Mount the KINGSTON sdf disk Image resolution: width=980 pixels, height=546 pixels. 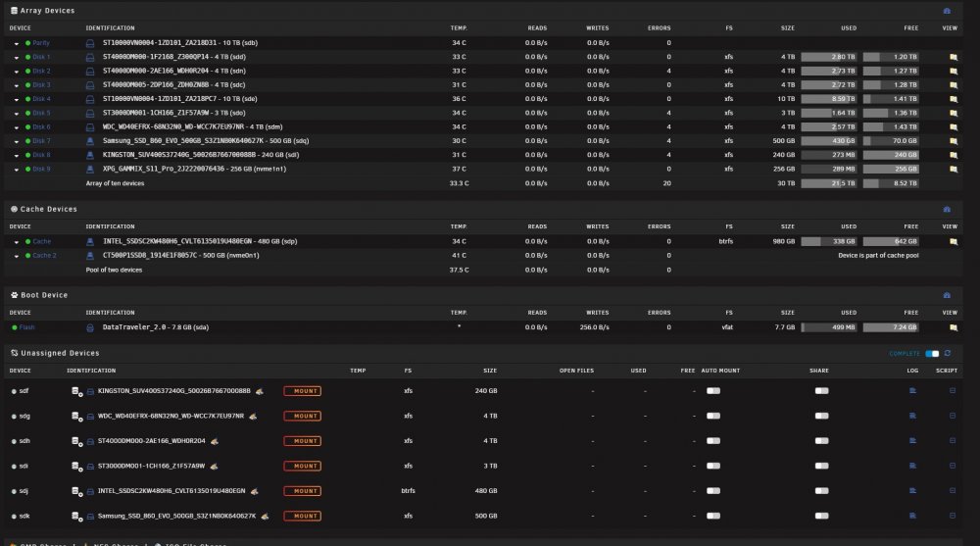(x=303, y=391)
